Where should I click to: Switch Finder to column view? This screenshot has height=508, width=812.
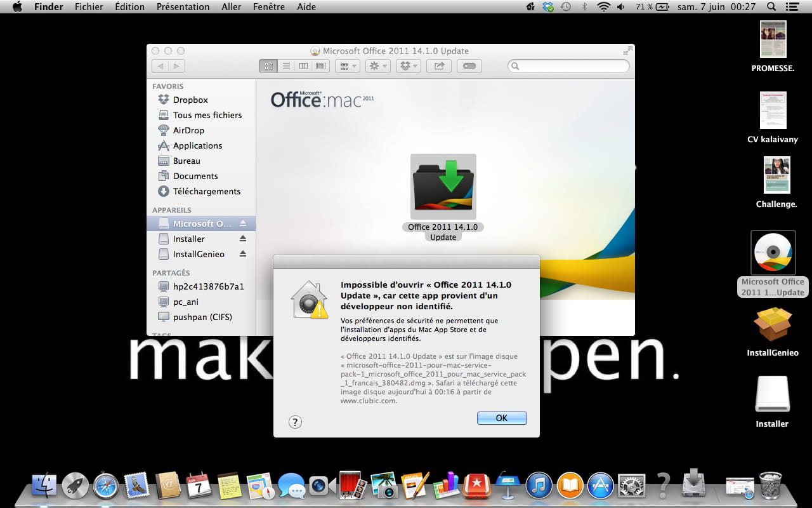click(303, 65)
